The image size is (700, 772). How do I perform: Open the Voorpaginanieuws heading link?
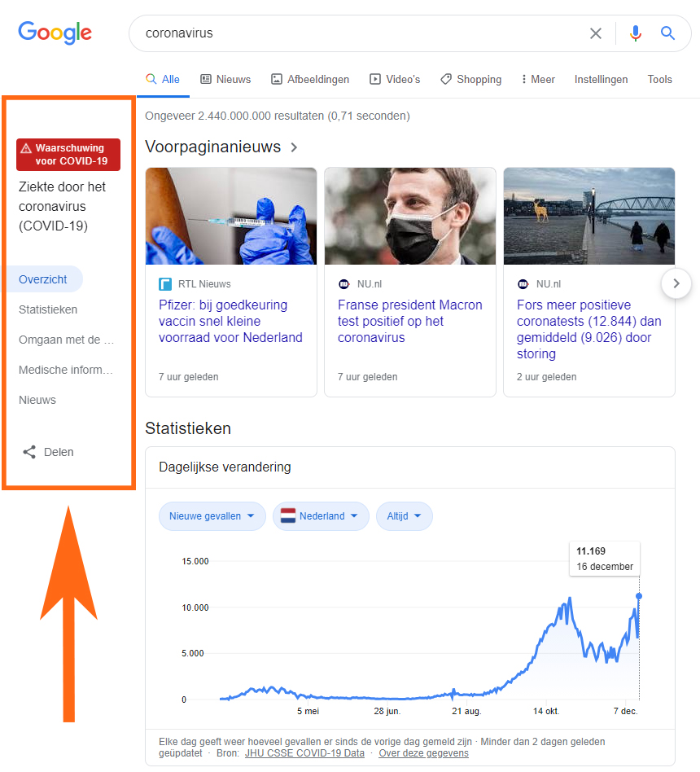click(212, 147)
